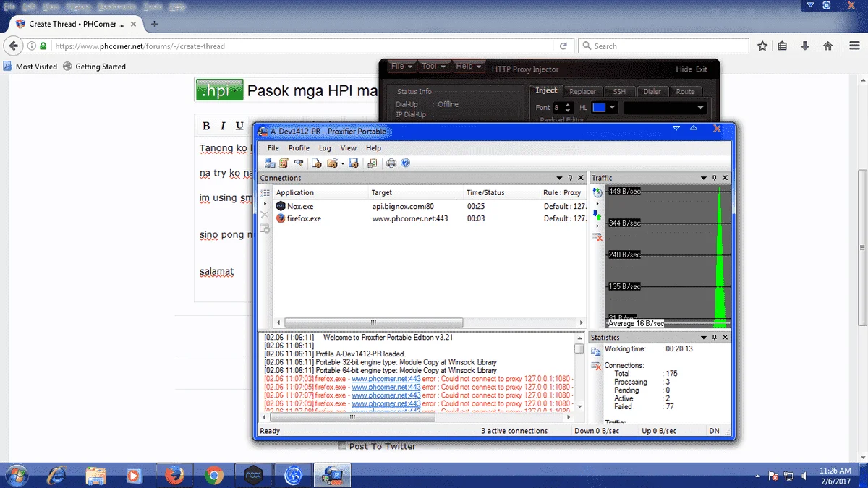The image size is (868, 488).
Task: Click Underline button in forum editor
Action: pos(239,126)
